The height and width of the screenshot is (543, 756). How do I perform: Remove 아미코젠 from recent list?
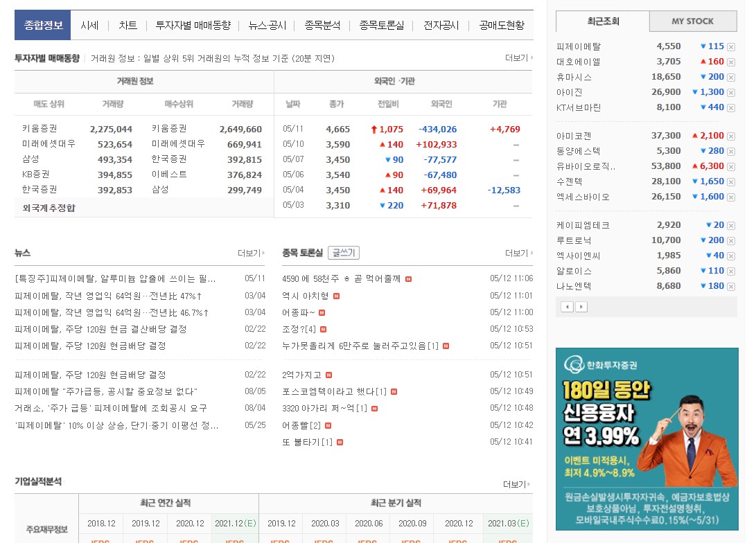731,136
